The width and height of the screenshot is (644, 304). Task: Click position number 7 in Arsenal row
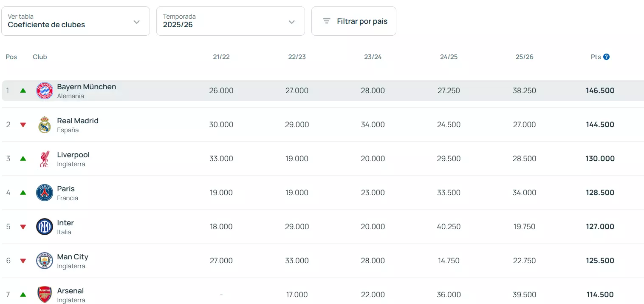point(8,295)
